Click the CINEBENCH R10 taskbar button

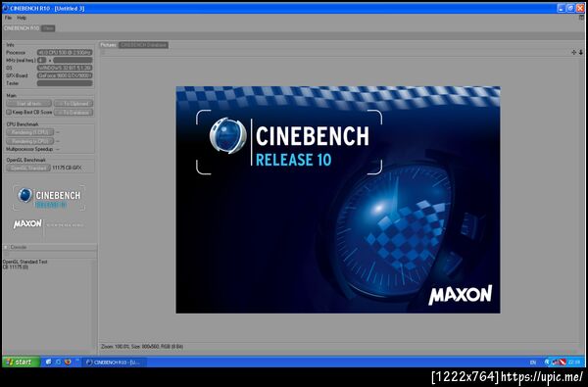pos(115,363)
